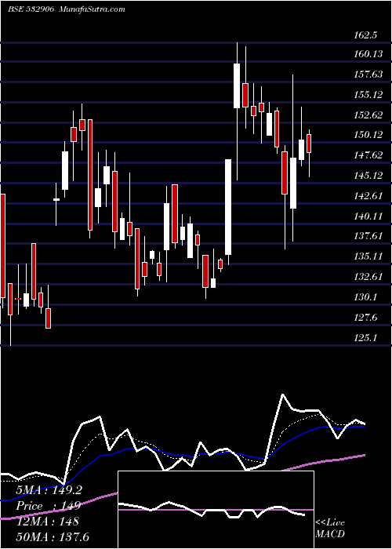Viewport: 392px width, 549px height.
Task: Click the MunafaSutra.com text
Action: click(x=93, y=9)
